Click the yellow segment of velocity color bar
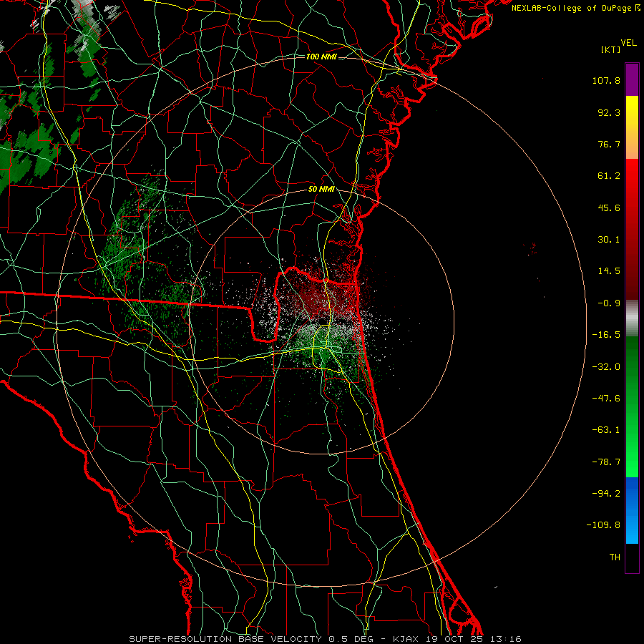The height and width of the screenshot is (644, 644). [x=632, y=127]
